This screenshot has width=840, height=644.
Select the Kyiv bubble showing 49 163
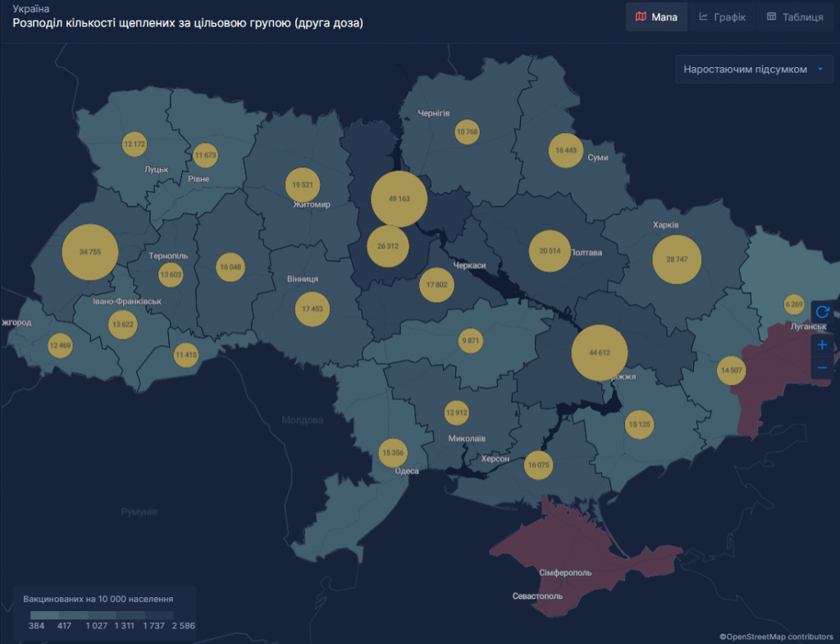(x=399, y=199)
